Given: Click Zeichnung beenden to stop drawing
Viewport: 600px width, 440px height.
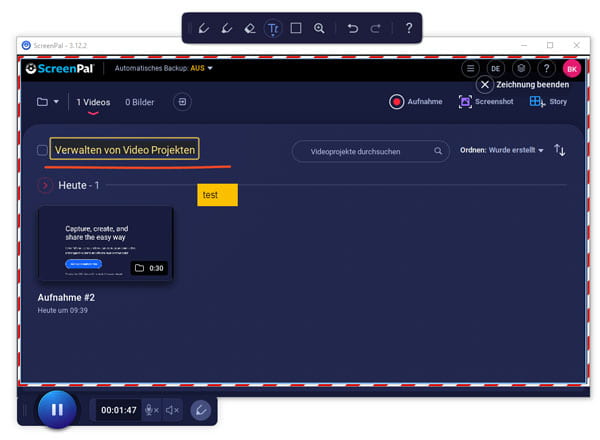Looking at the screenshot, I should click(484, 85).
